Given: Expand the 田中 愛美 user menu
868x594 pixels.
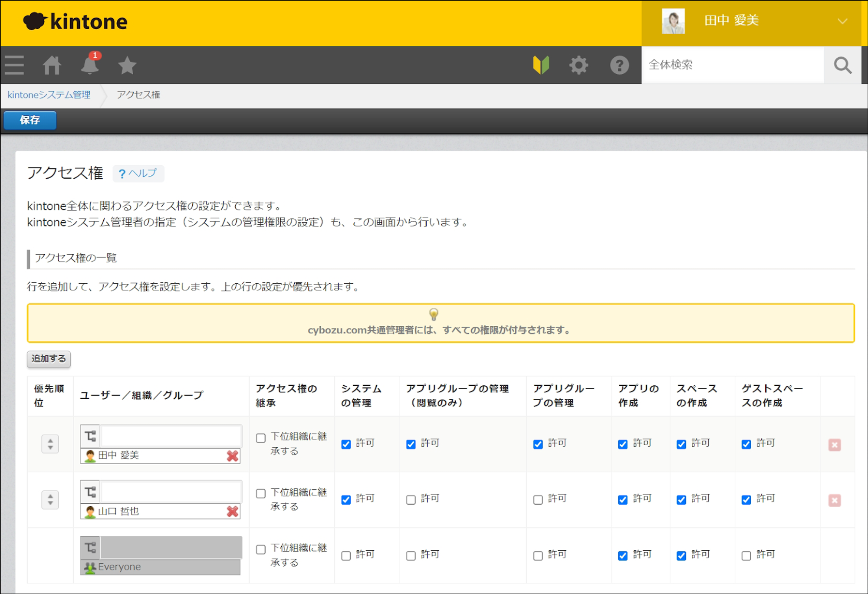Looking at the screenshot, I should 842,21.
